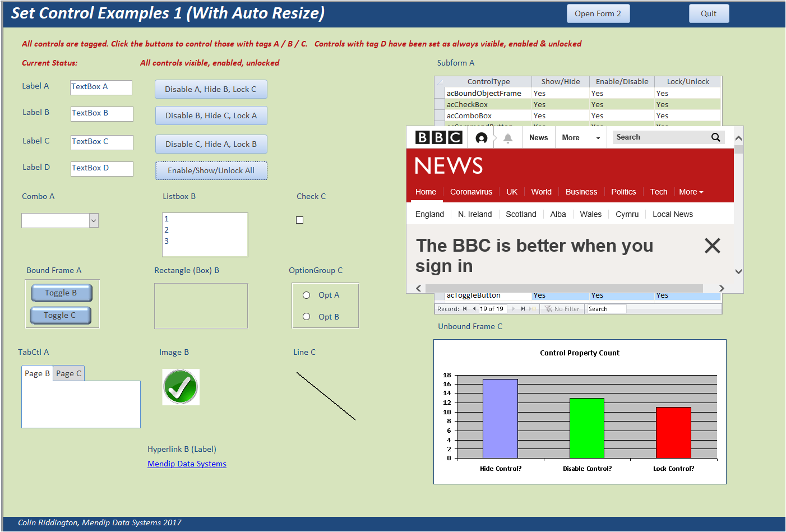Open the Alba regional news link
This screenshot has height=532, width=786.
[x=558, y=214]
